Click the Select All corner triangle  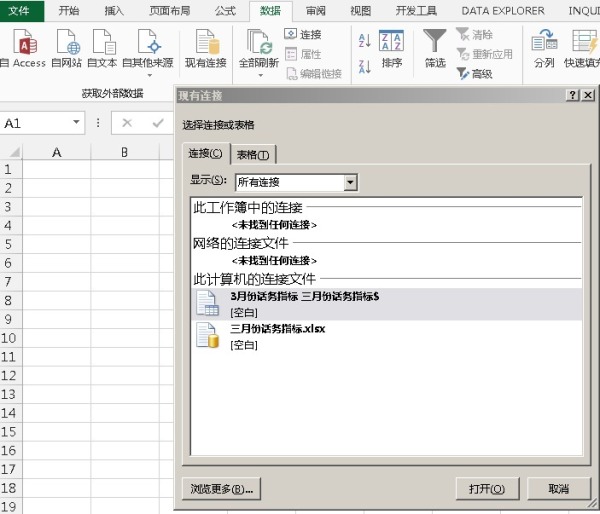click(14, 152)
